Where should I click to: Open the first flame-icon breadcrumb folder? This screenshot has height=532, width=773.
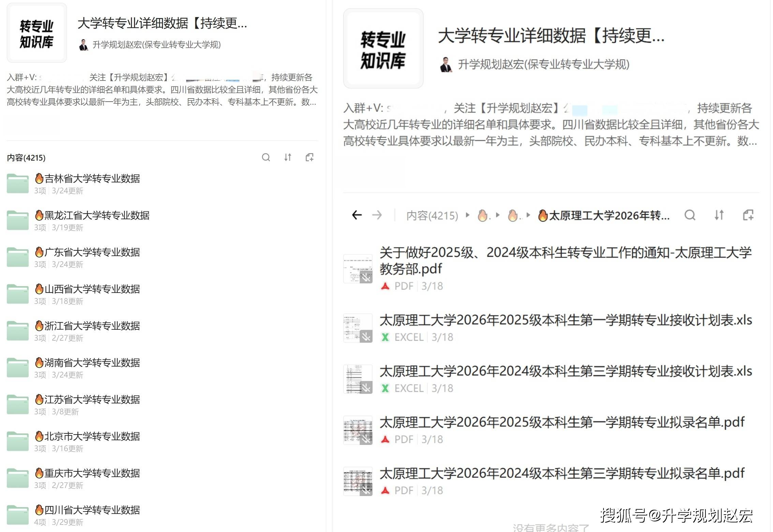pos(483,216)
